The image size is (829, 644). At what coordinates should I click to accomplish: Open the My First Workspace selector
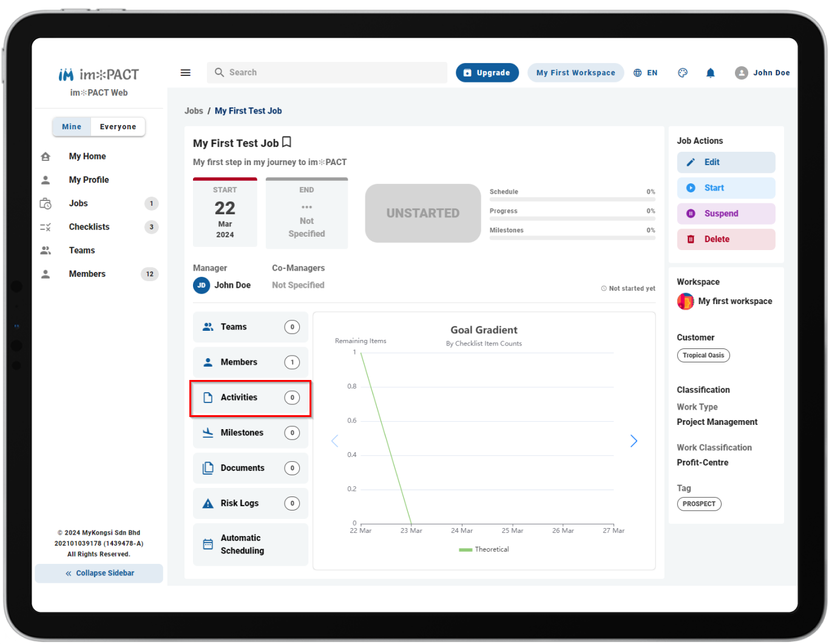point(576,73)
